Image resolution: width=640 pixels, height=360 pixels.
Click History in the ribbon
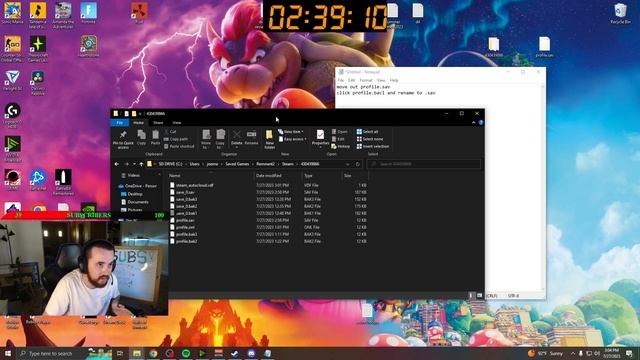click(341, 146)
